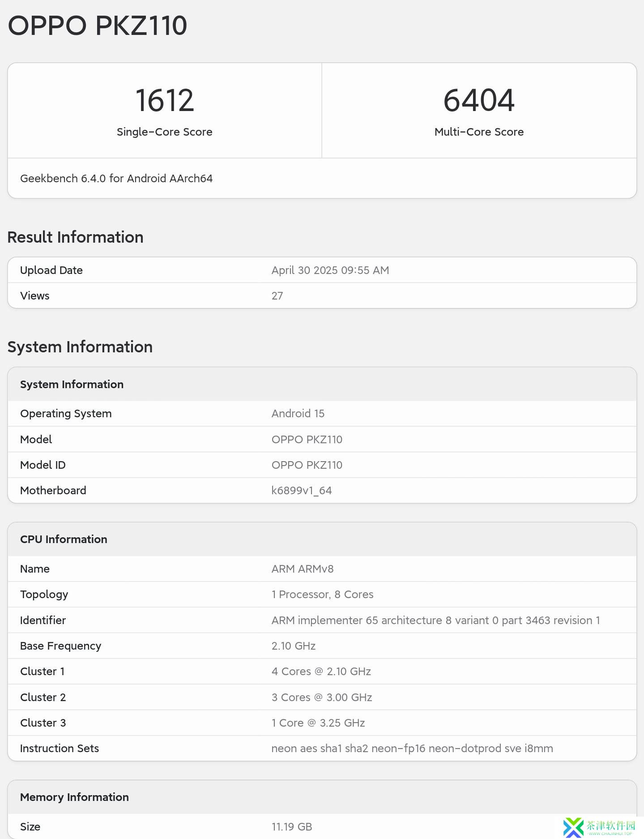Click Geekbench 6.4.0 for Android AArch64 text
The image size is (644, 839).
(x=116, y=179)
